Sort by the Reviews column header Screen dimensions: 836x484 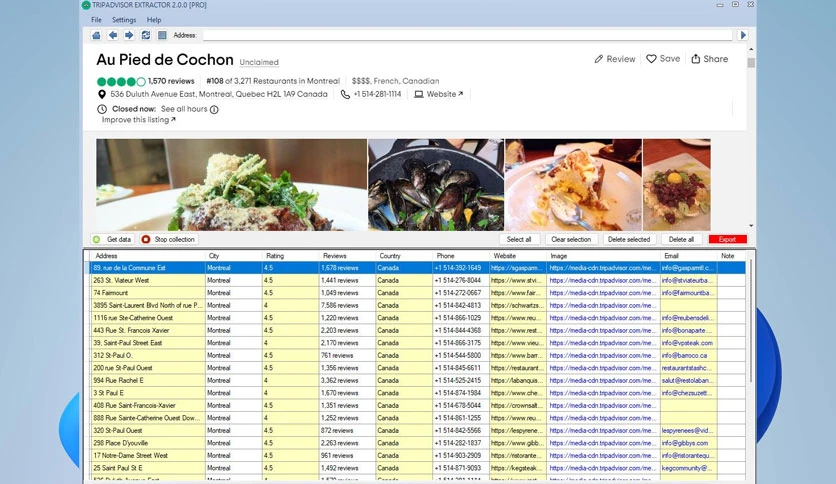pos(347,256)
